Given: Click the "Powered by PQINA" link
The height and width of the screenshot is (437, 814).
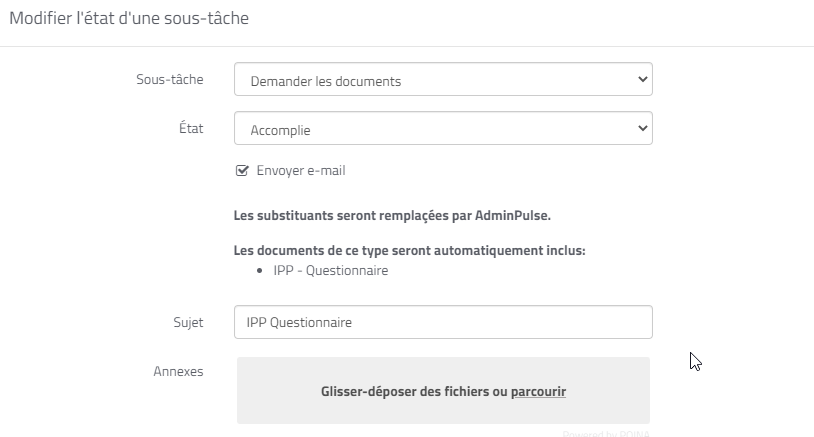Looking at the screenshot, I should tap(604, 434).
